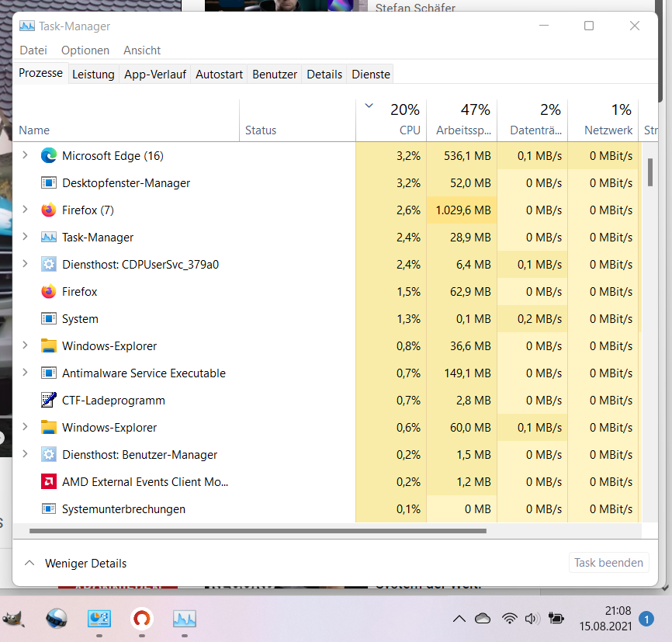Screen dimensions: 672x642
Task: Click the Task-Manager process row icon
Action: 48,237
